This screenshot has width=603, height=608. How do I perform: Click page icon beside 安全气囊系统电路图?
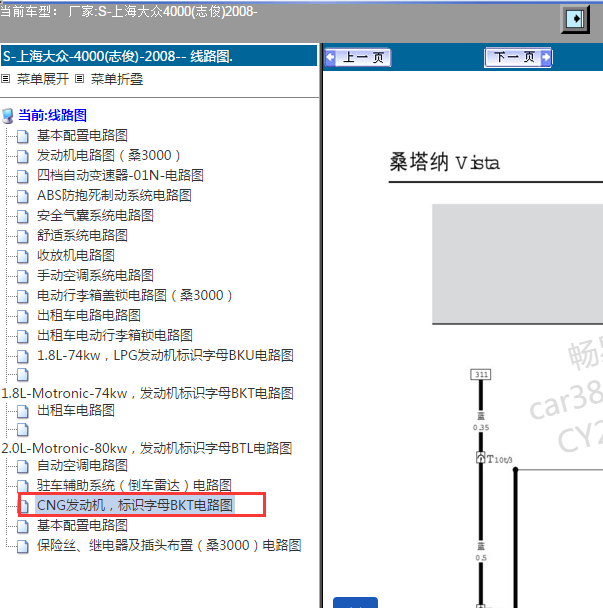tap(22, 216)
